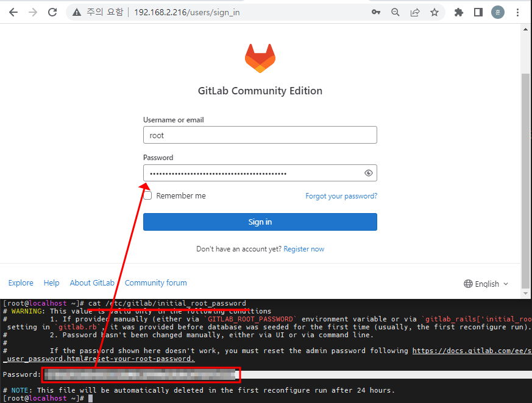Screen dimensions: 532x403
Task: Go back with the browser back arrow
Action: coord(13,13)
